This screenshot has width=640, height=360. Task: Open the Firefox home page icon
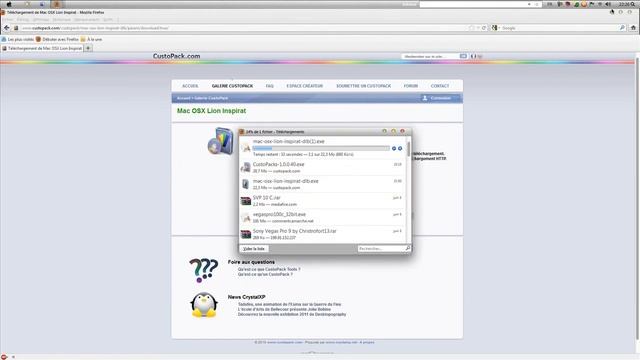pos(633,28)
